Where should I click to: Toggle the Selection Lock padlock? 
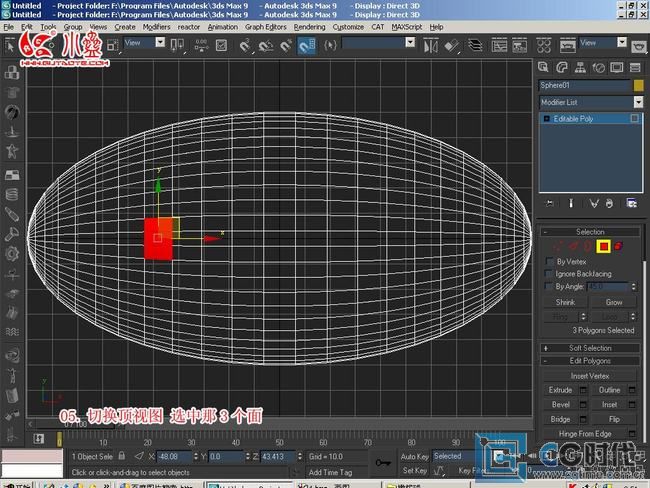(x=121, y=456)
